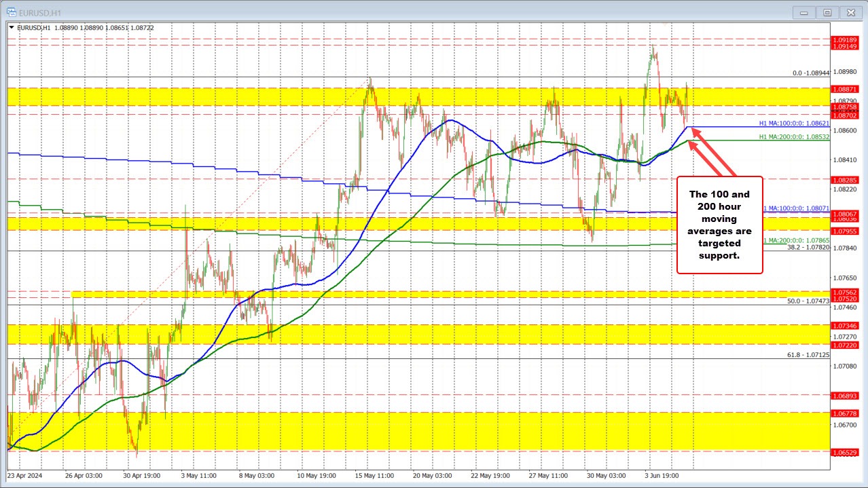
Task: Minimize the EURUSD chart window
Action: coord(803,12)
